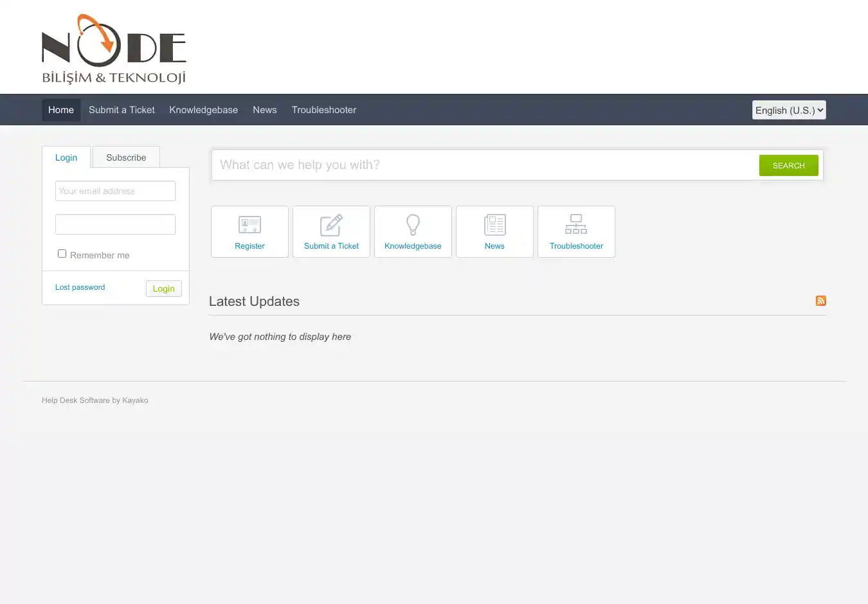This screenshot has height=604, width=868.
Task: Select the Login tab
Action: pos(66,157)
